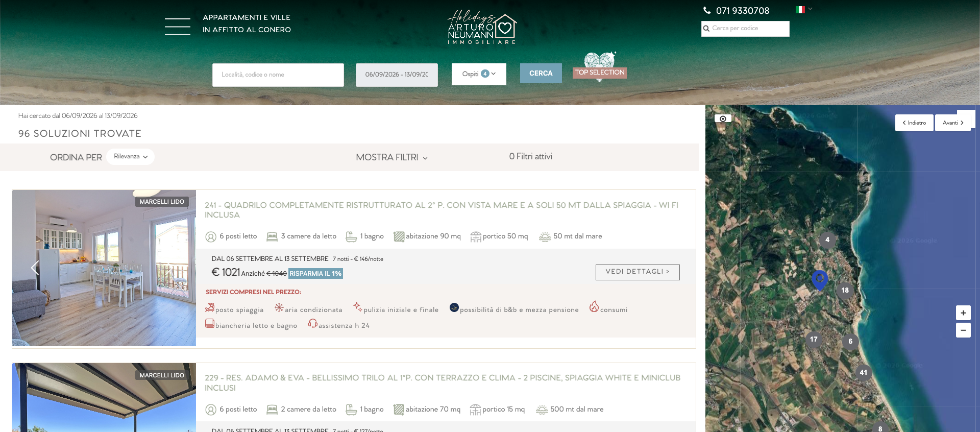Click the Avanti map button

pos(953,123)
